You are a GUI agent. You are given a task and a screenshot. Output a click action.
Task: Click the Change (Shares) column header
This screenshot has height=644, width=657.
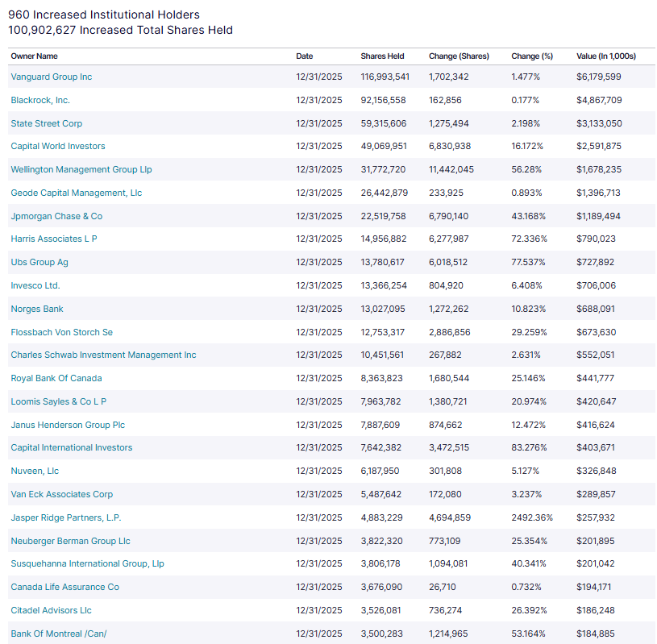(x=459, y=56)
